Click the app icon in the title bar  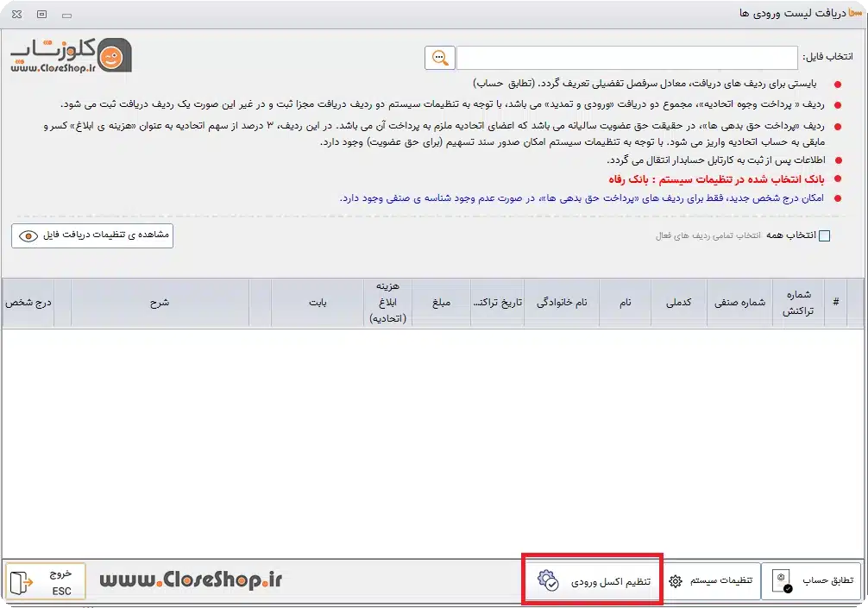pyautogui.click(x=855, y=13)
